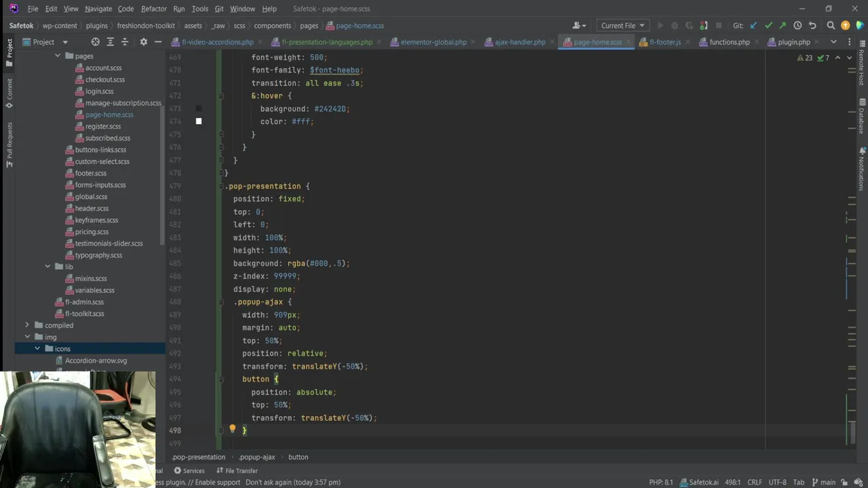Select Accordion-arrow.svg file
Image resolution: width=868 pixels, height=488 pixels.
click(96, 361)
